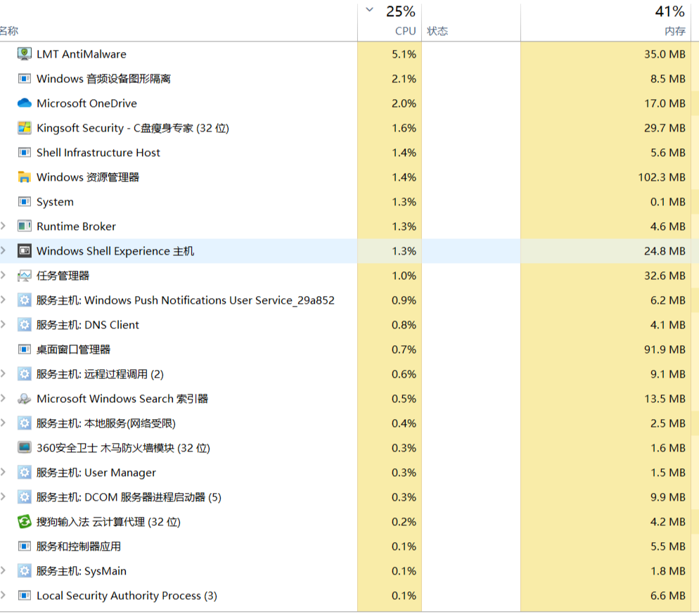Click the 29.7 MB memory value
Screen dimensions: 699x616
665,128
